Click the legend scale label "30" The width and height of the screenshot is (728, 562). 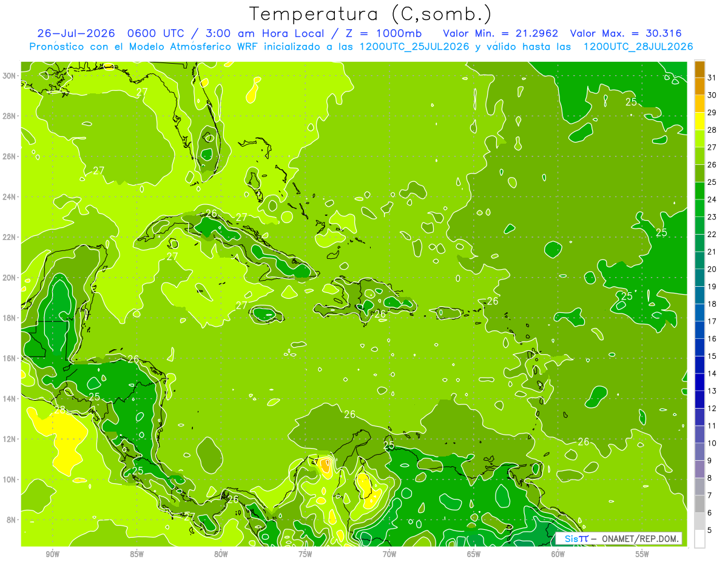[712, 95]
